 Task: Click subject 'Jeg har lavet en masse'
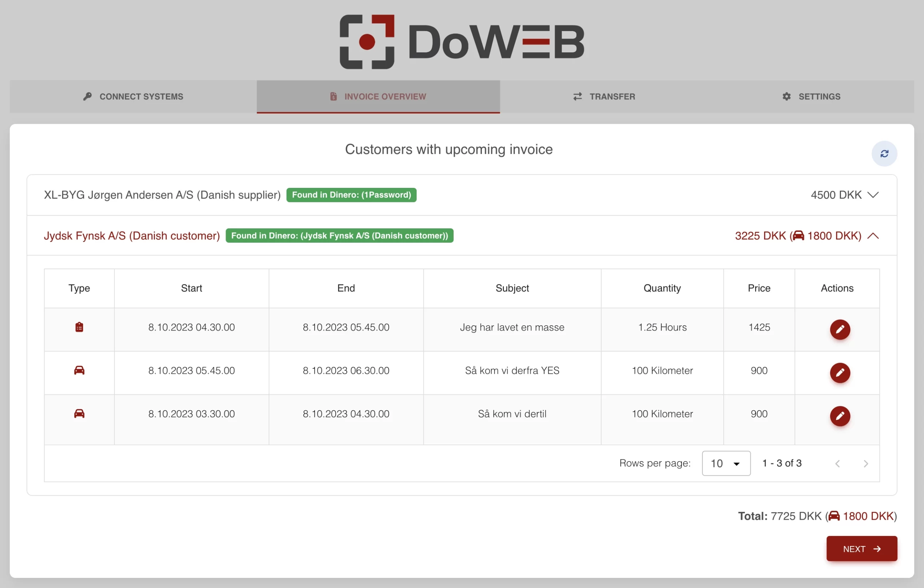coord(512,327)
